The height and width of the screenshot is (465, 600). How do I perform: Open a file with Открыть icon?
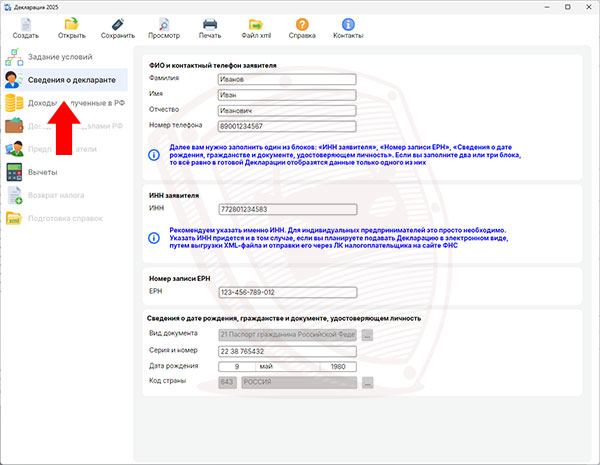coord(71,24)
